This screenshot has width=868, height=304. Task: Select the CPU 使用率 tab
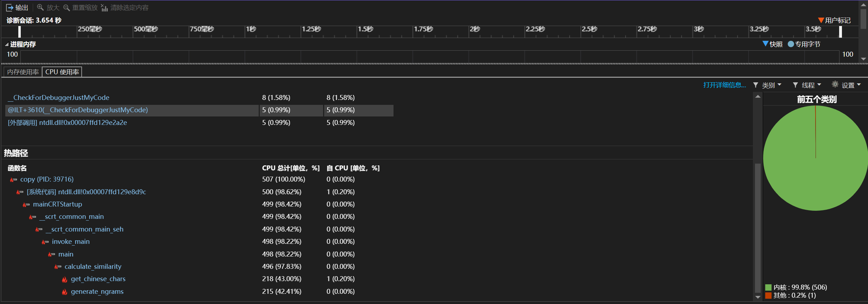[62, 72]
